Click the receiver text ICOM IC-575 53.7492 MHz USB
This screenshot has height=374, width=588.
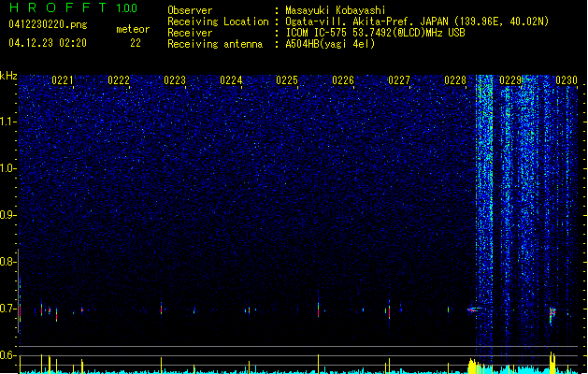[x=376, y=33]
